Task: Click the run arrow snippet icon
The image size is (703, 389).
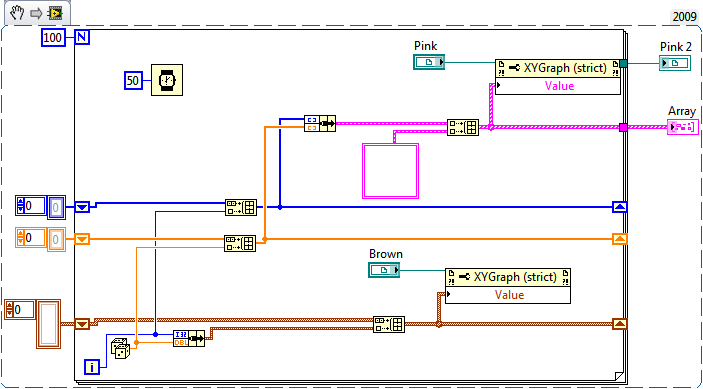Action: click(x=36, y=14)
